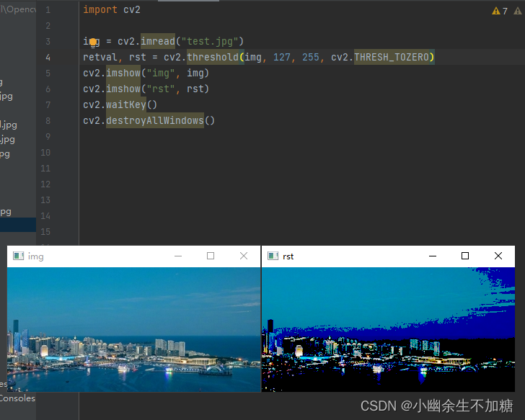The image size is (525, 420).
Task: Click the THRESH_TOZERO constant
Action: (392, 57)
